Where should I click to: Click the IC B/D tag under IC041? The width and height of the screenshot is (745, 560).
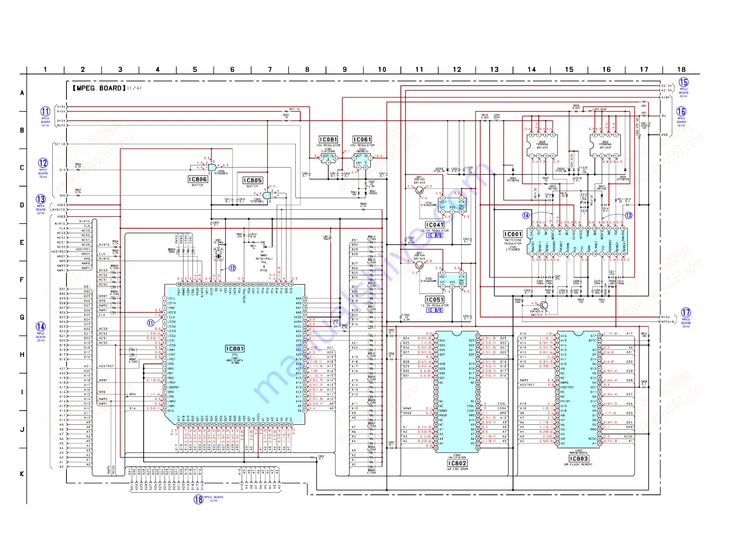tap(435, 235)
